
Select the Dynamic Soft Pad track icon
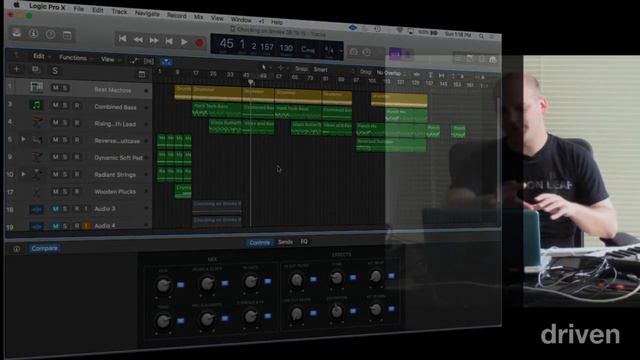(37, 157)
